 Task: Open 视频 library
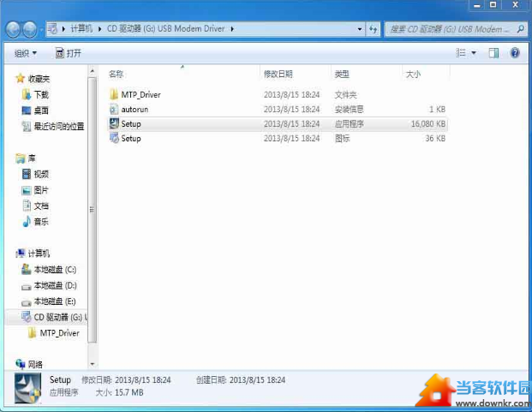(x=36, y=174)
